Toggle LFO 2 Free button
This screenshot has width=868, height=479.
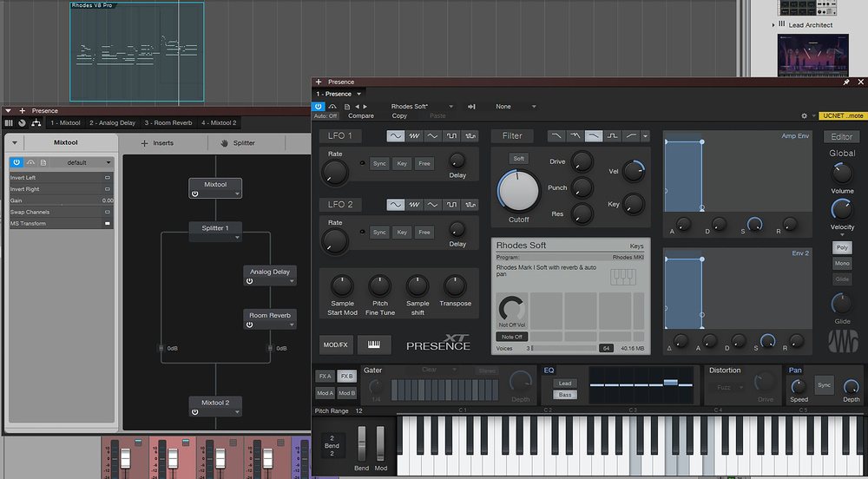point(424,233)
